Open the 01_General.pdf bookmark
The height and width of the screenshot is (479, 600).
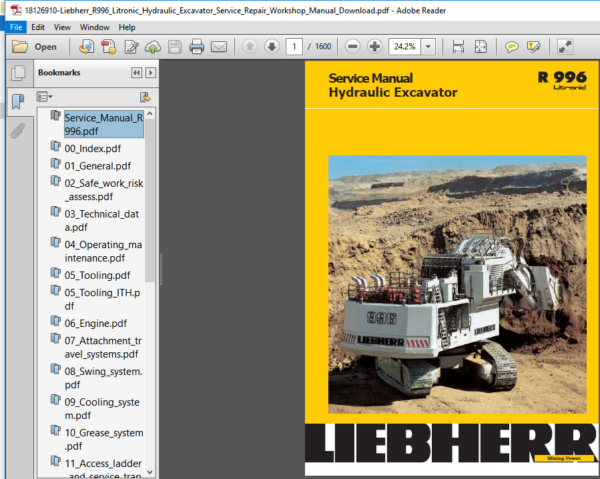(98, 166)
